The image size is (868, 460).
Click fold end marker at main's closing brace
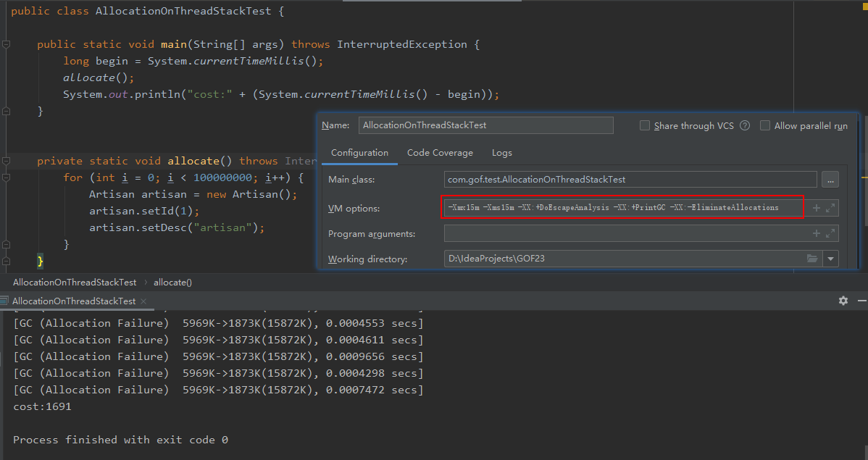(6, 112)
